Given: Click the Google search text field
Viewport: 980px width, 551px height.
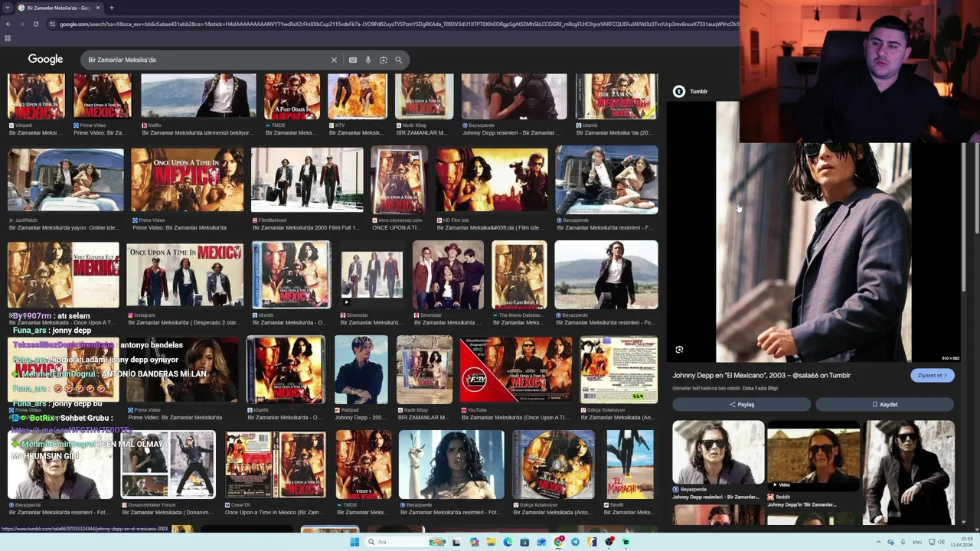Looking at the screenshot, I should 207,60.
